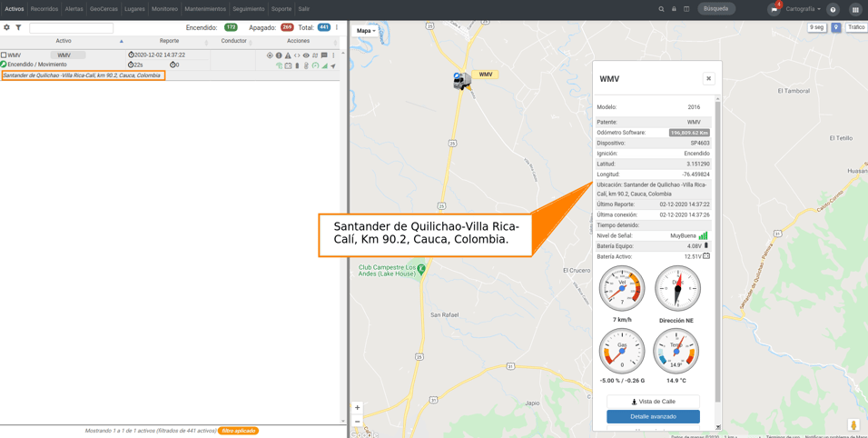Click the info exclamation icon in WMV row
Image resolution: width=868 pixels, height=438 pixels.
coord(279,55)
